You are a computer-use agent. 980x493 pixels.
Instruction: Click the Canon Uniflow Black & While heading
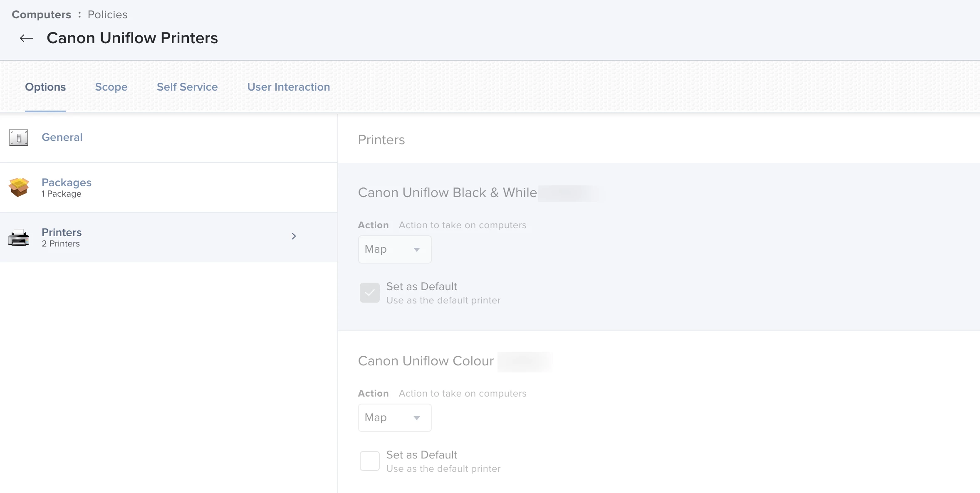pyautogui.click(x=448, y=192)
